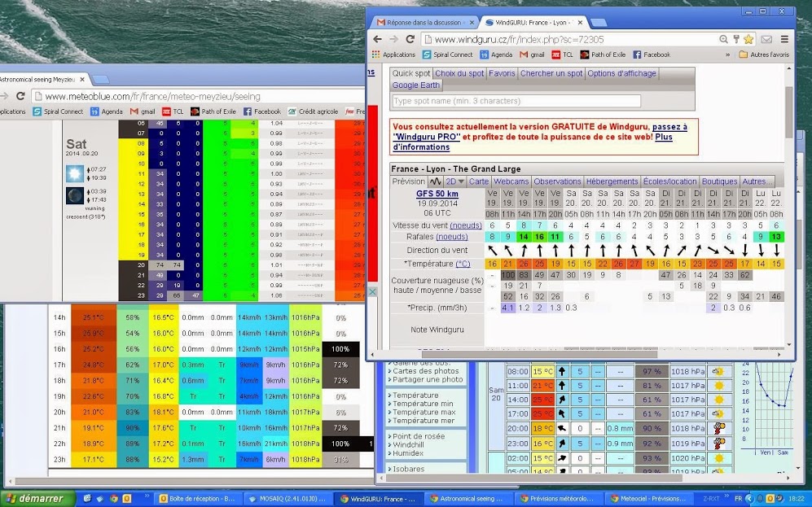Close the Astronomical seeing Meyzieu tab
812x507 pixels.
click(81, 80)
